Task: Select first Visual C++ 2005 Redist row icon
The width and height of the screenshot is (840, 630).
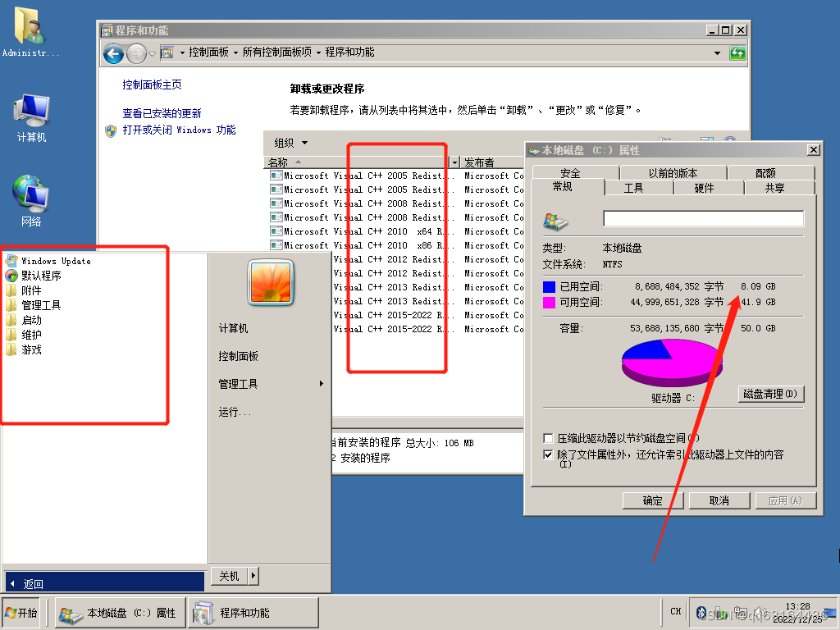Action: pos(276,176)
